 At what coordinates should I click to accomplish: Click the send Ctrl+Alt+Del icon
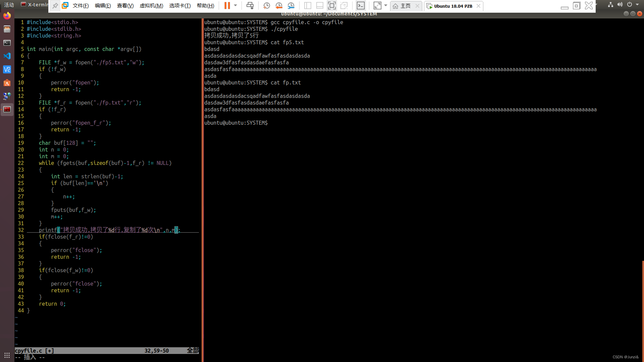250,6
